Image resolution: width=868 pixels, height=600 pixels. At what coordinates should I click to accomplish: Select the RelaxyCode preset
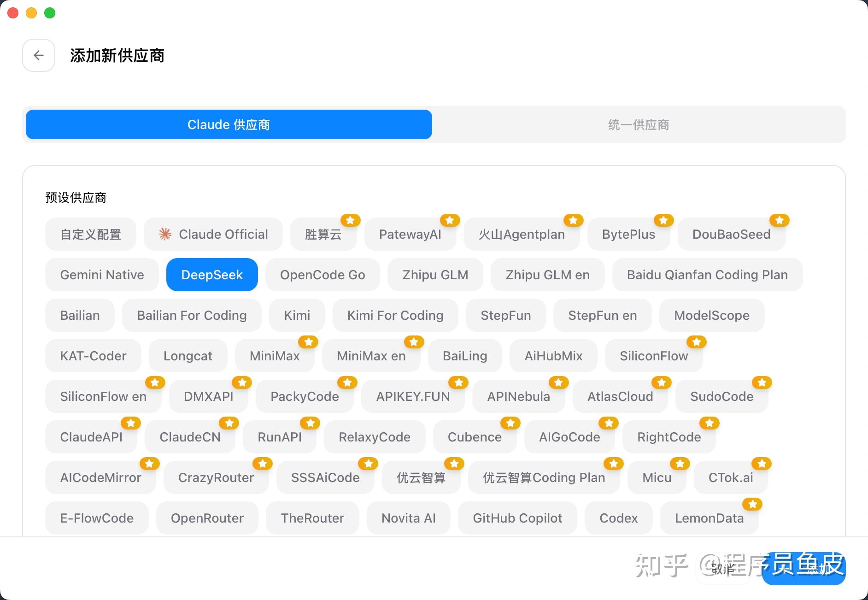(375, 437)
